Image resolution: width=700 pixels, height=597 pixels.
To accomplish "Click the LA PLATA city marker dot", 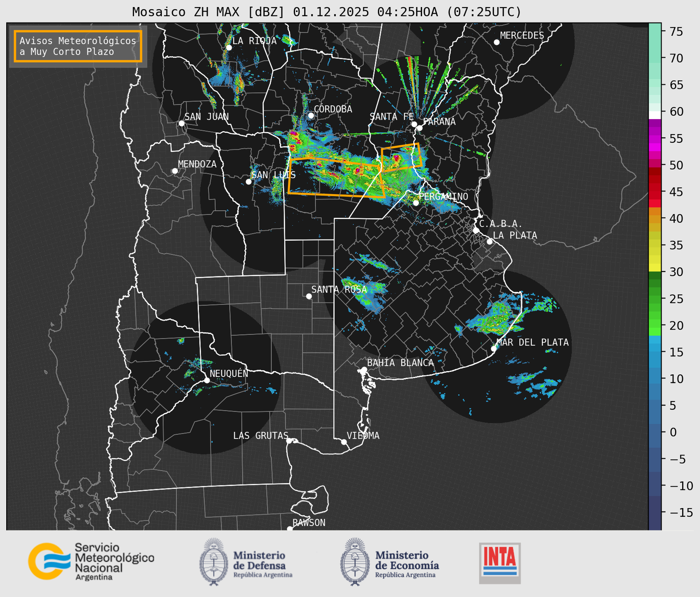I will [490, 242].
